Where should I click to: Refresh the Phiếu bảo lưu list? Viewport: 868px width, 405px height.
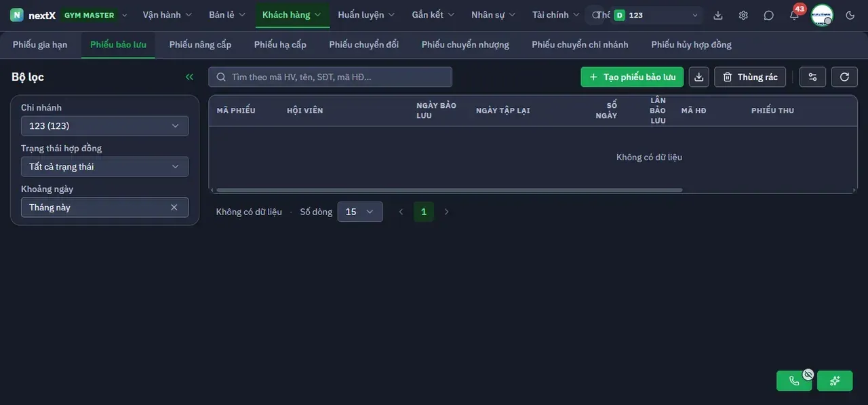tap(844, 77)
